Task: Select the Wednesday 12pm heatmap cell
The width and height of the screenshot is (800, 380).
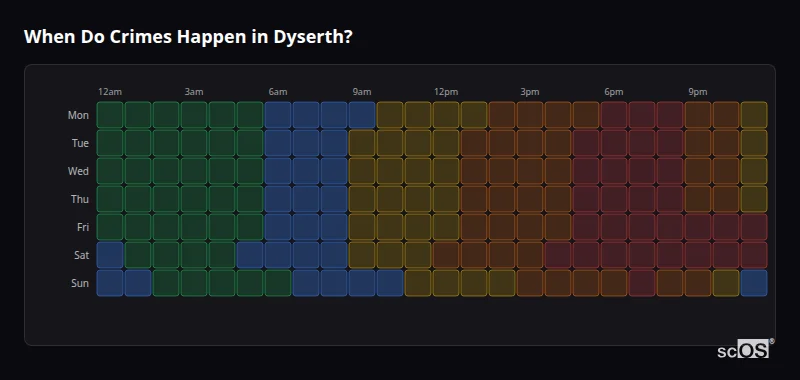Action: (446, 171)
